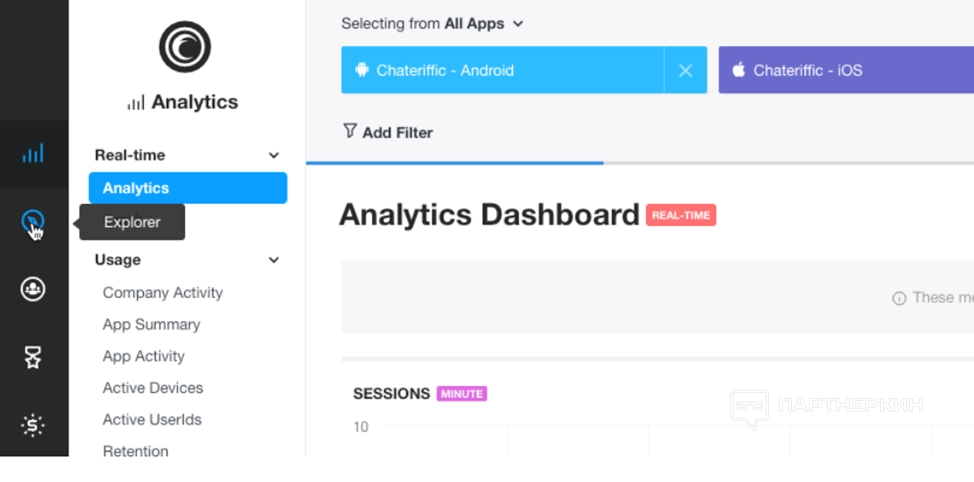Open the dollar sign revenue icon
This screenshot has height=482, width=974.
click(x=33, y=426)
